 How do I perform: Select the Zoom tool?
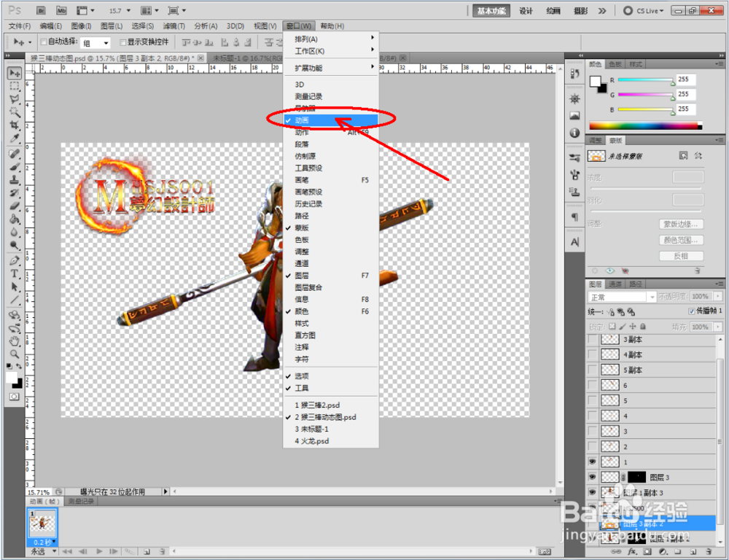pos(15,354)
